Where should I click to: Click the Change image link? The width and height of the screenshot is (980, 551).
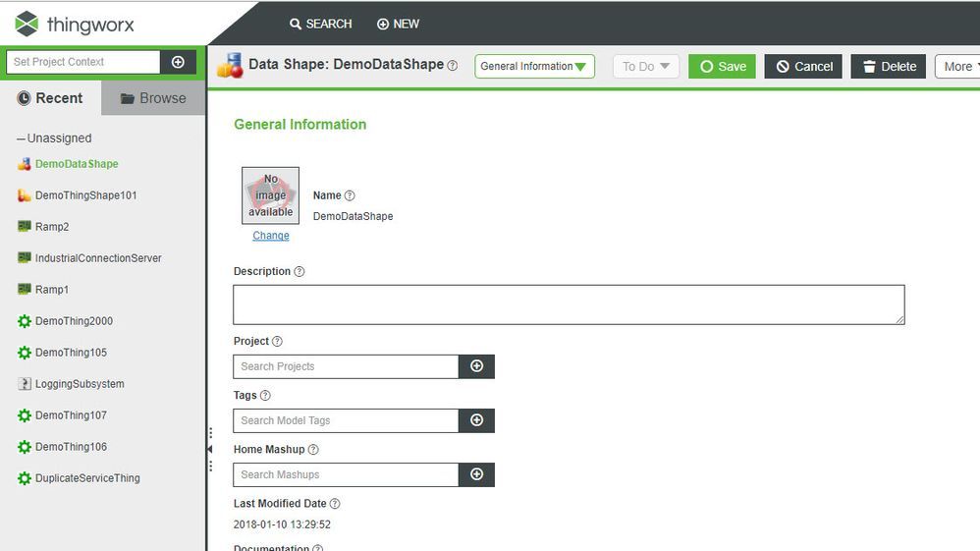click(x=271, y=235)
